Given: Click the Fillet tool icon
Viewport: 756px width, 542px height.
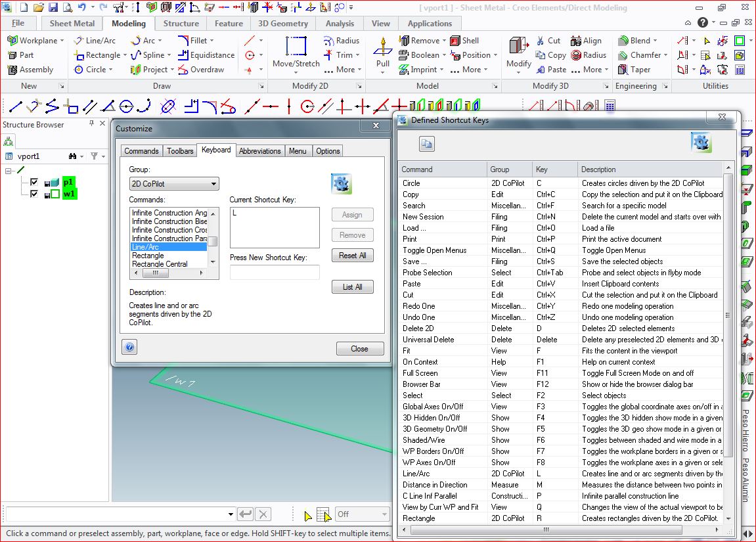Looking at the screenshot, I should pos(183,41).
